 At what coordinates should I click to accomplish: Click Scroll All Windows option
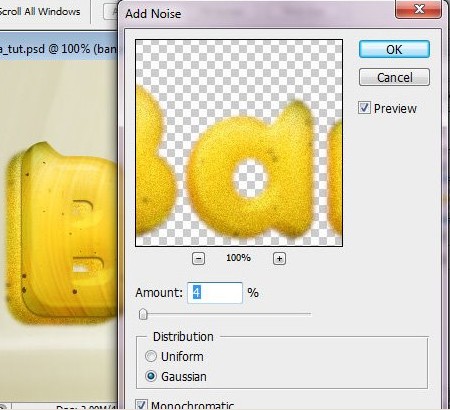[x=40, y=11]
